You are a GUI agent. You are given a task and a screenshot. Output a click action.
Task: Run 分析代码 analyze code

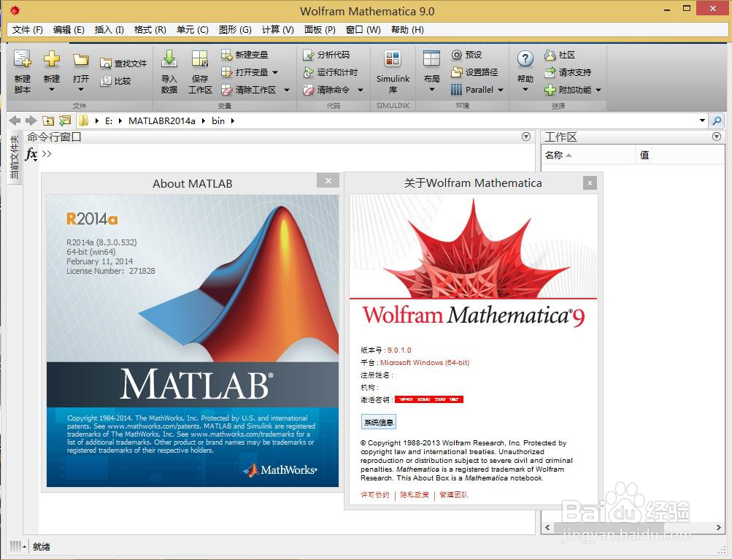tap(326, 55)
